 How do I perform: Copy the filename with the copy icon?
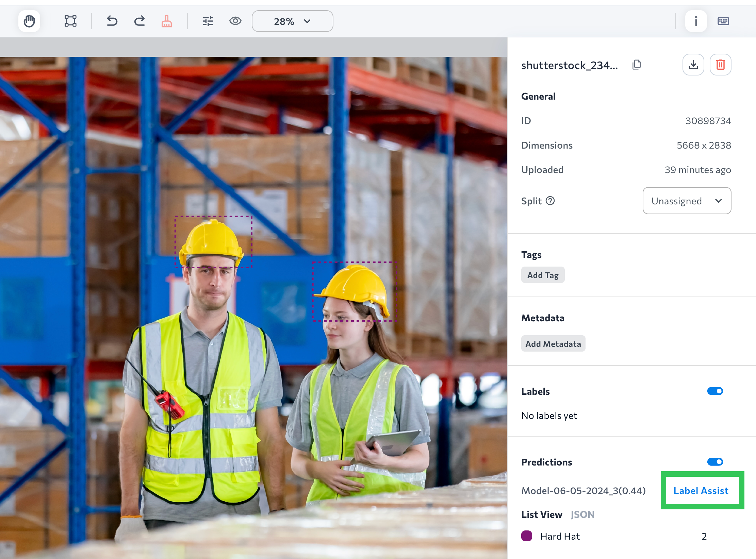637,65
